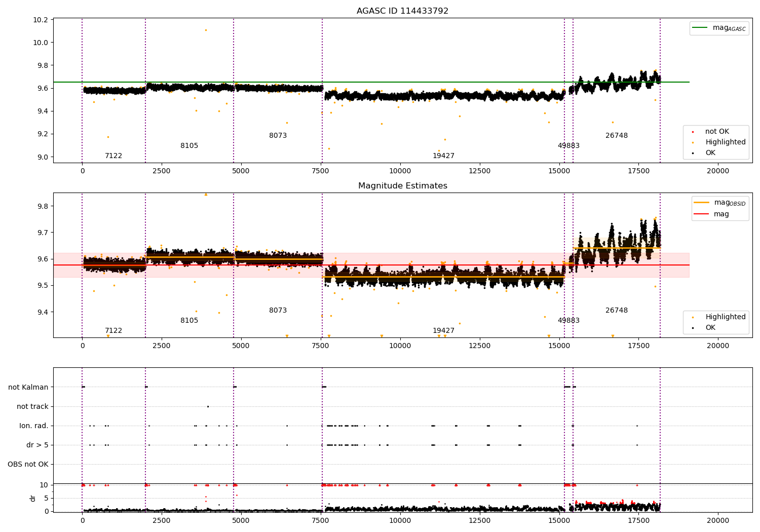Click obsid label 7122 in AGASC ID plot
The width and height of the screenshot is (760, 532).
[113, 156]
